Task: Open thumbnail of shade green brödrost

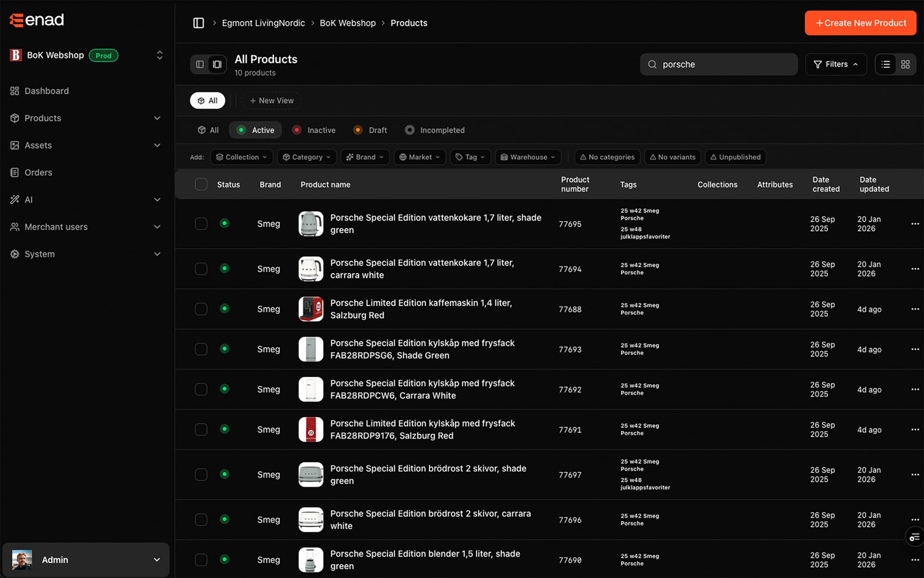Action: (x=310, y=474)
